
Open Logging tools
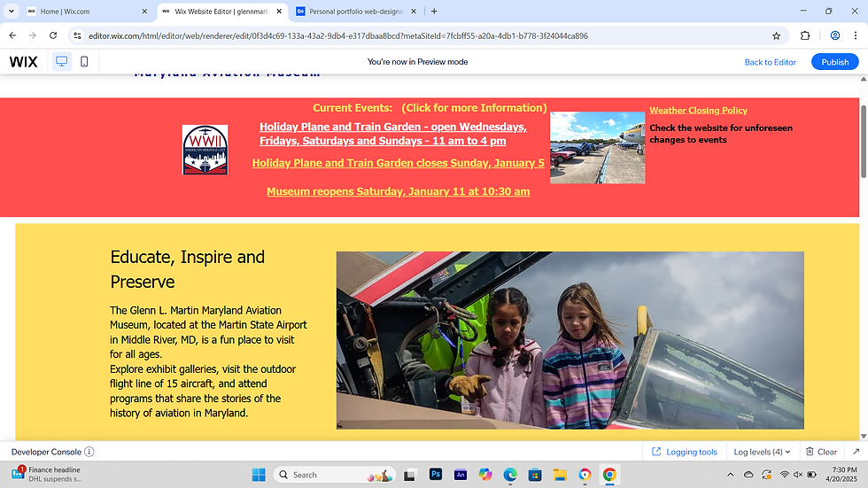pyautogui.click(x=684, y=452)
